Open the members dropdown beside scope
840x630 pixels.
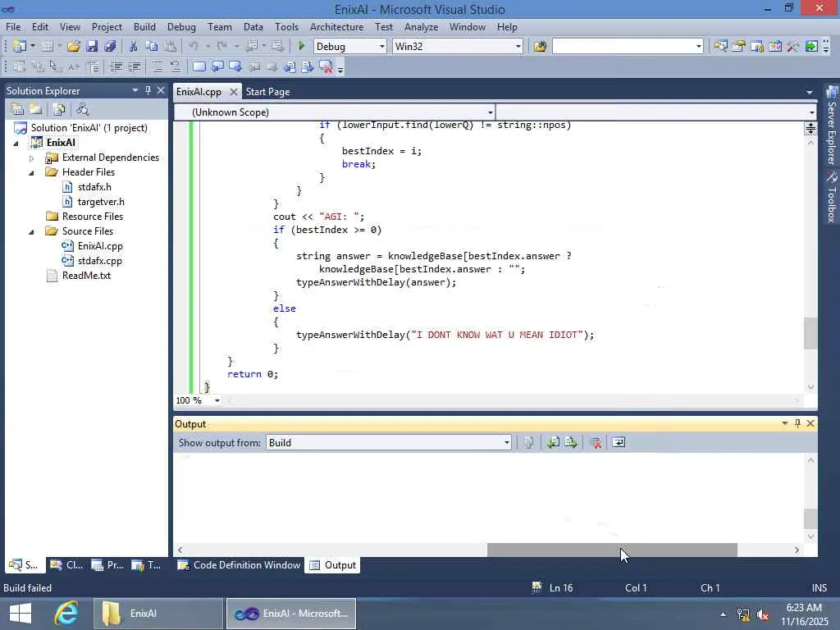click(x=811, y=112)
